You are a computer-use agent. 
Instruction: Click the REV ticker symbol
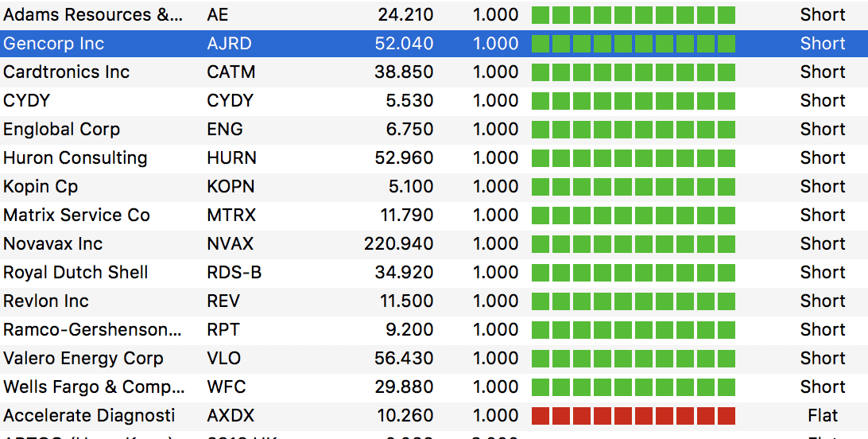click(x=223, y=301)
